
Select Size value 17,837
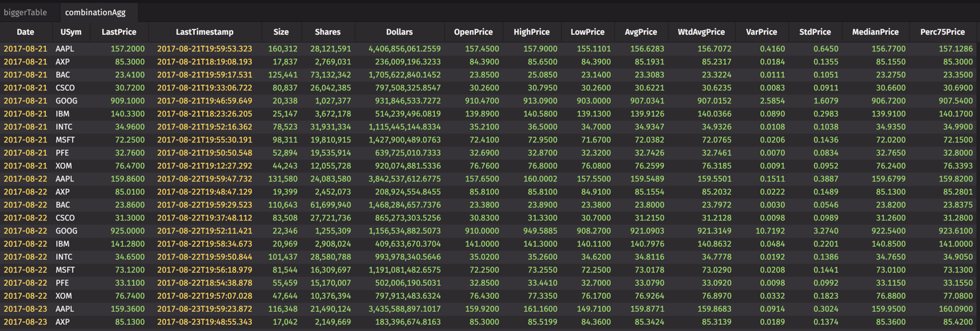(285, 62)
